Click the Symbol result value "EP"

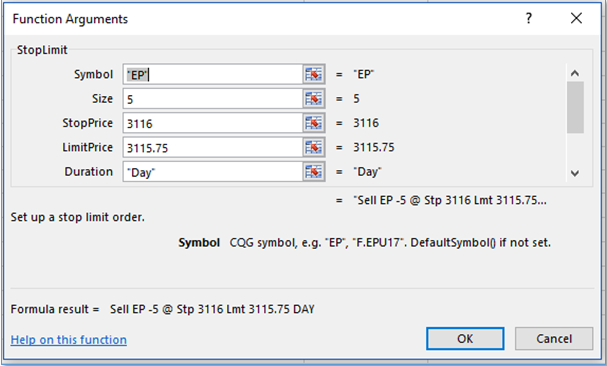coord(364,74)
